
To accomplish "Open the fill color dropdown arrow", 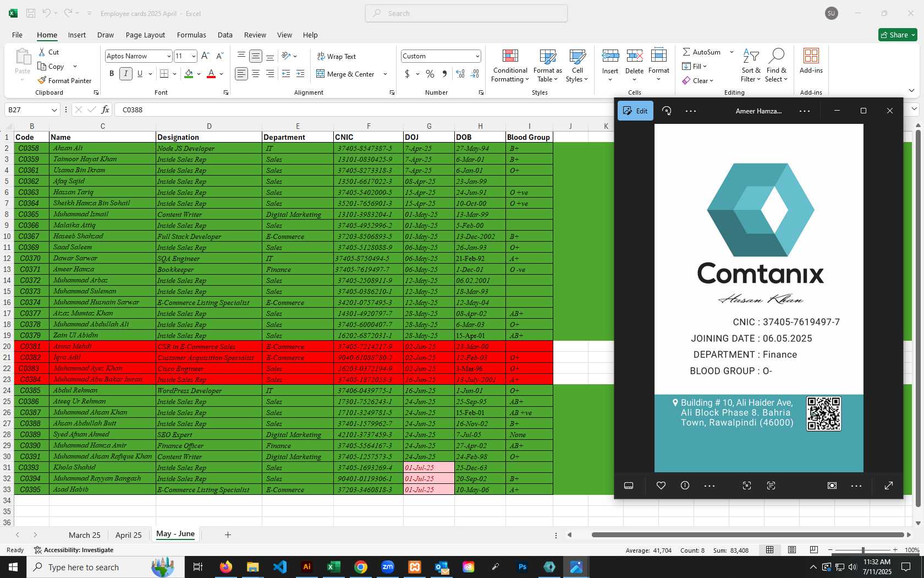I will tap(199, 74).
